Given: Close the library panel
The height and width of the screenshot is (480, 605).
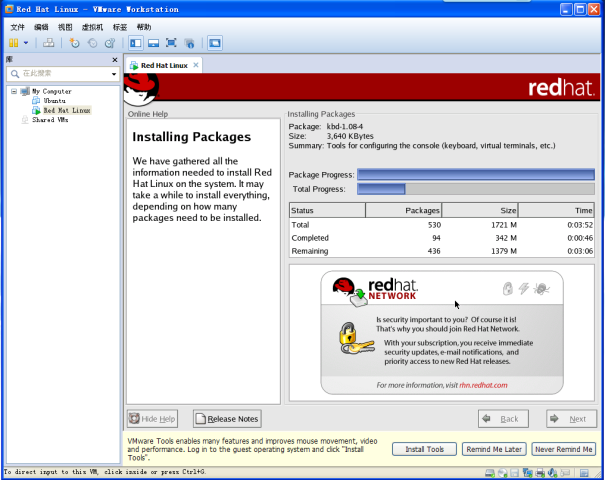Looking at the screenshot, I should [115, 60].
